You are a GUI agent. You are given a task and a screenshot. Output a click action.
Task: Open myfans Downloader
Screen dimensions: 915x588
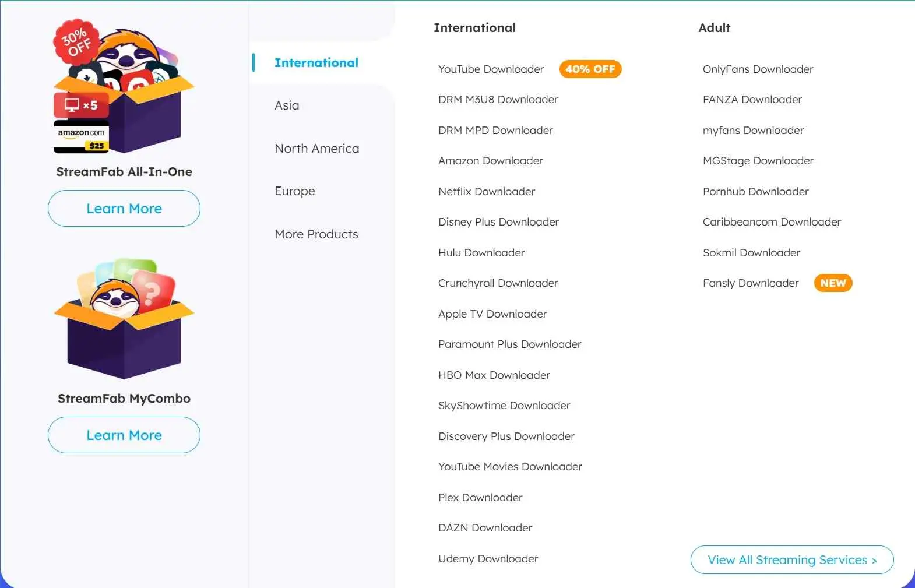coord(754,131)
